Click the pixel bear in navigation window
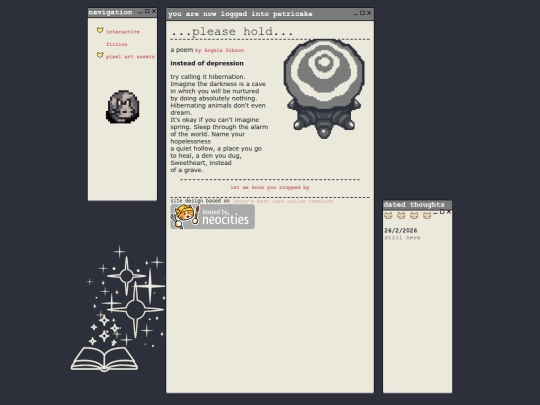This screenshot has width=540, height=405. click(x=123, y=107)
